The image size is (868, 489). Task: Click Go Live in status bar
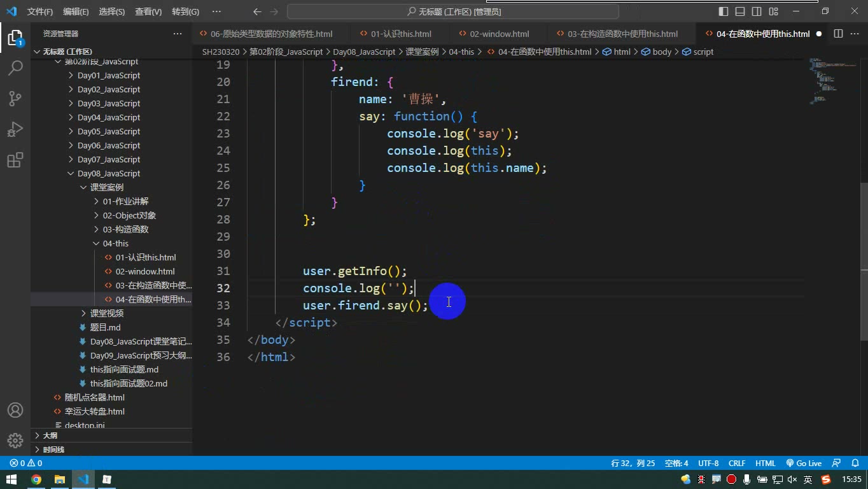[804, 464]
